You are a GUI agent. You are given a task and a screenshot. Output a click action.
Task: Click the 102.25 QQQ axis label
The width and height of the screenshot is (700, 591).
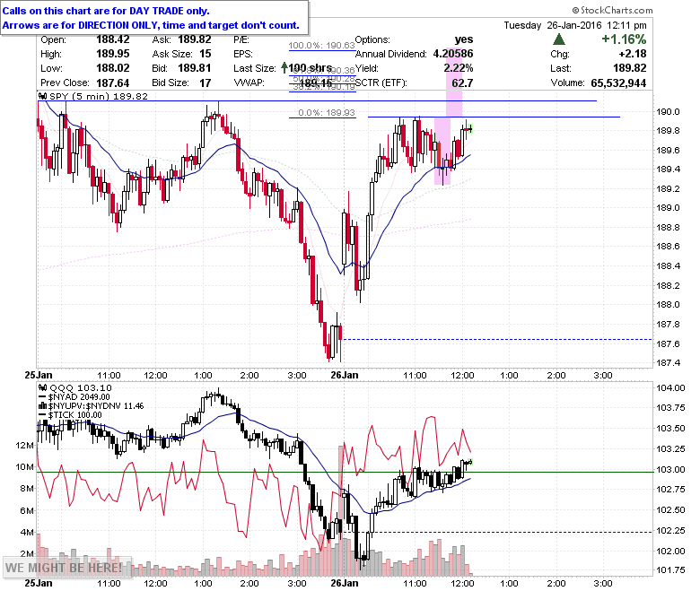[x=670, y=530]
